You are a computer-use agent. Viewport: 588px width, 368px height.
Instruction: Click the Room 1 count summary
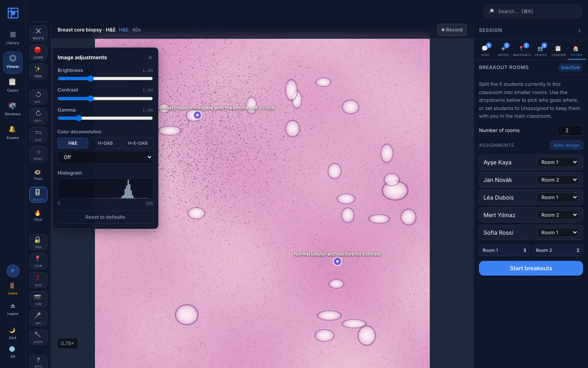504,250
